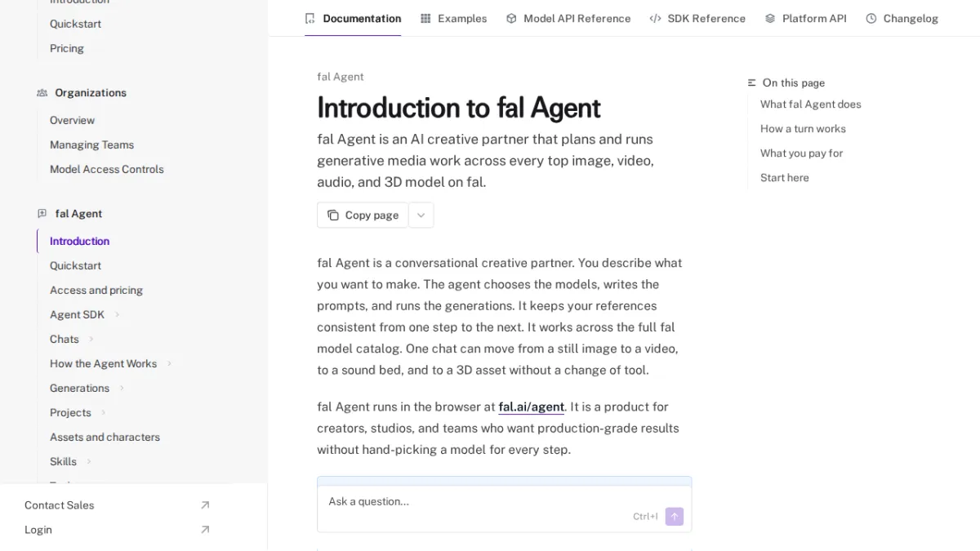Click the fal Agent chat icon in sidebar
The height and width of the screenshot is (551, 980).
point(42,214)
